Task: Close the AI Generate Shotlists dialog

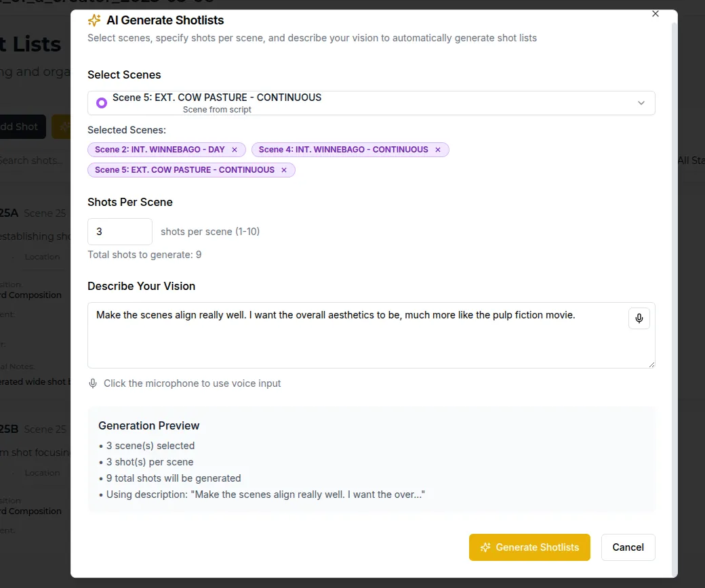Action: [x=656, y=14]
